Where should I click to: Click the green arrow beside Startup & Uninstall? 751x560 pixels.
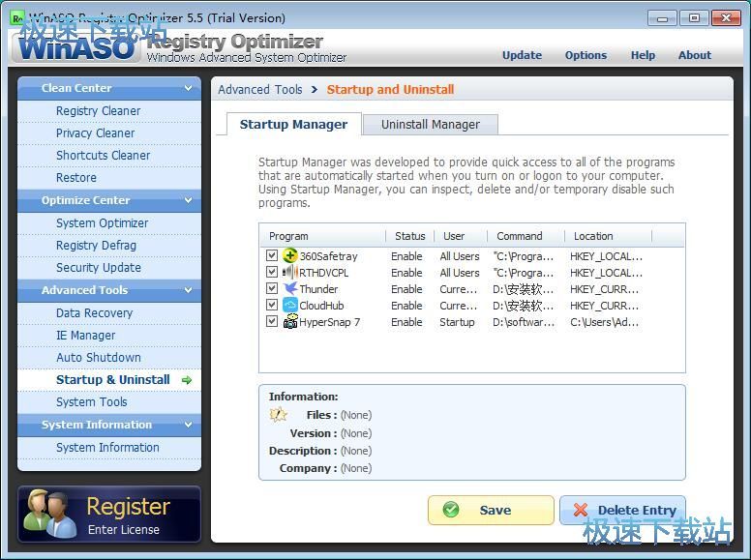point(187,380)
